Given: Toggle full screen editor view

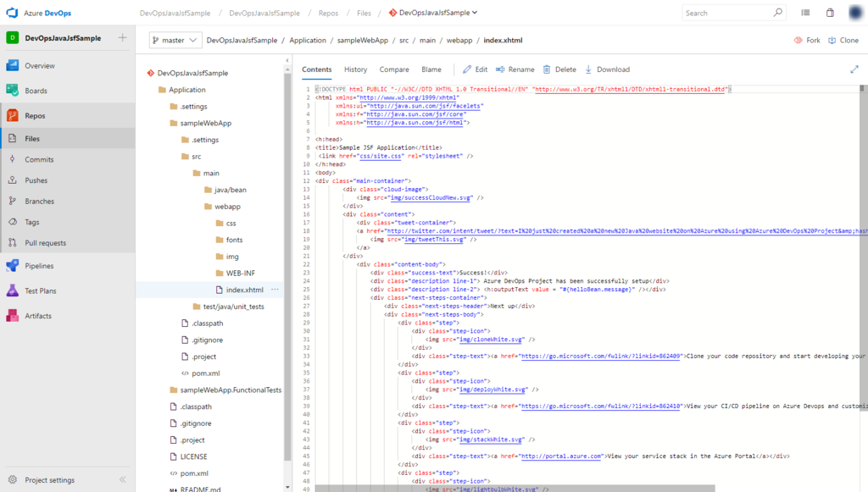Looking at the screenshot, I should pyautogui.click(x=854, y=69).
